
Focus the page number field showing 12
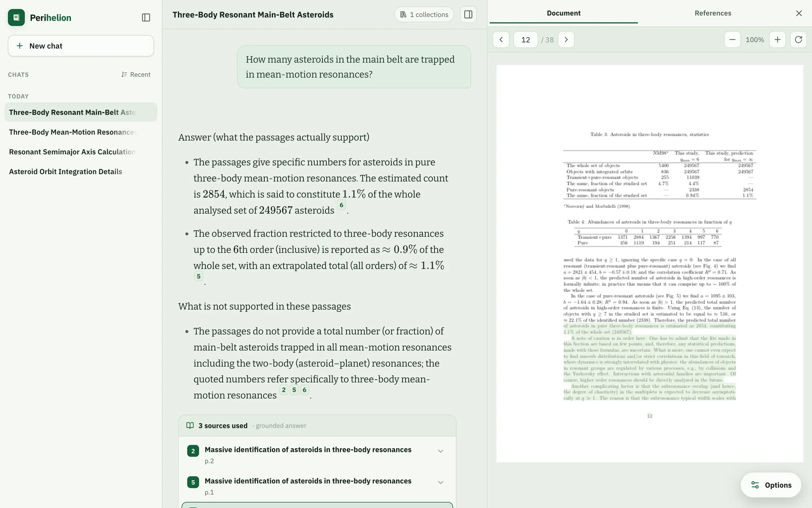(526, 40)
